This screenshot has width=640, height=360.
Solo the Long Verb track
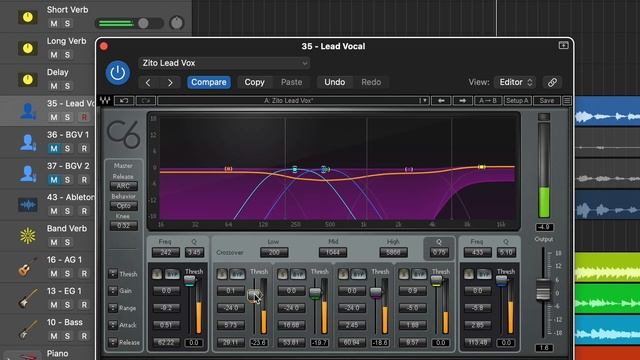(x=67, y=55)
